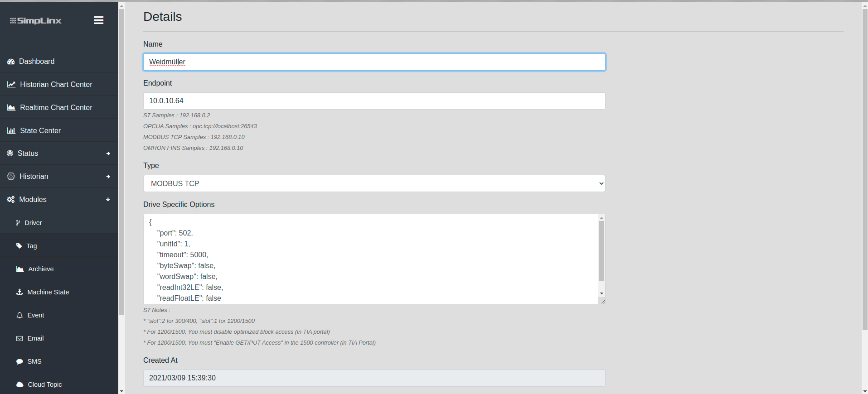Open the Type dropdown showing MODBUS TCP

374,183
